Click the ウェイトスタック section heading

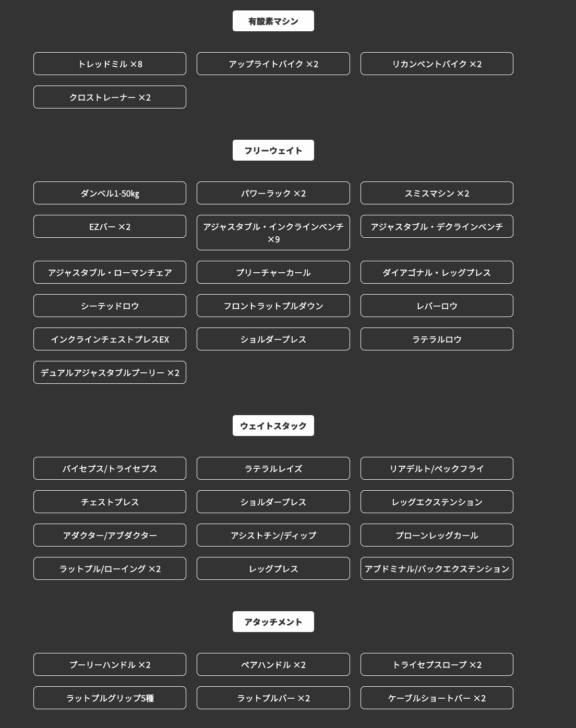273,426
